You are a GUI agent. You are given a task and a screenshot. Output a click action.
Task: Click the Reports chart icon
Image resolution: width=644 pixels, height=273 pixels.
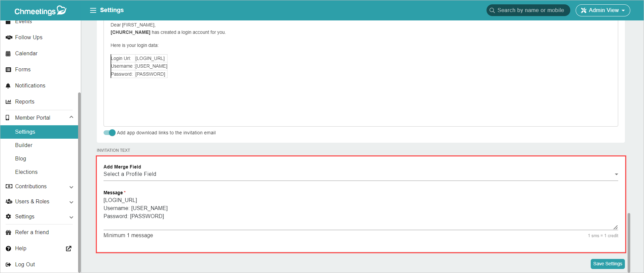click(x=8, y=102)
